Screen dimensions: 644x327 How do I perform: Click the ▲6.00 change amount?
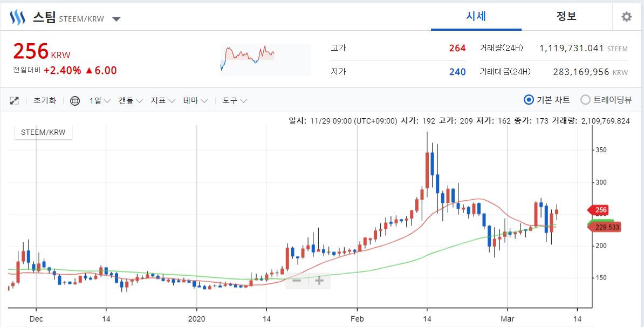(x=101, y=70)
